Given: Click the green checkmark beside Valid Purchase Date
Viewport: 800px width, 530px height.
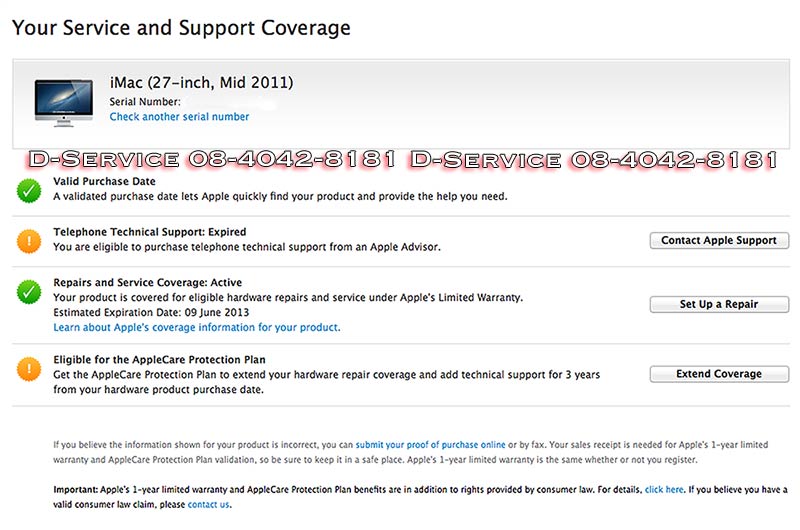Looking at the screenshot, I should click(28, 189).
